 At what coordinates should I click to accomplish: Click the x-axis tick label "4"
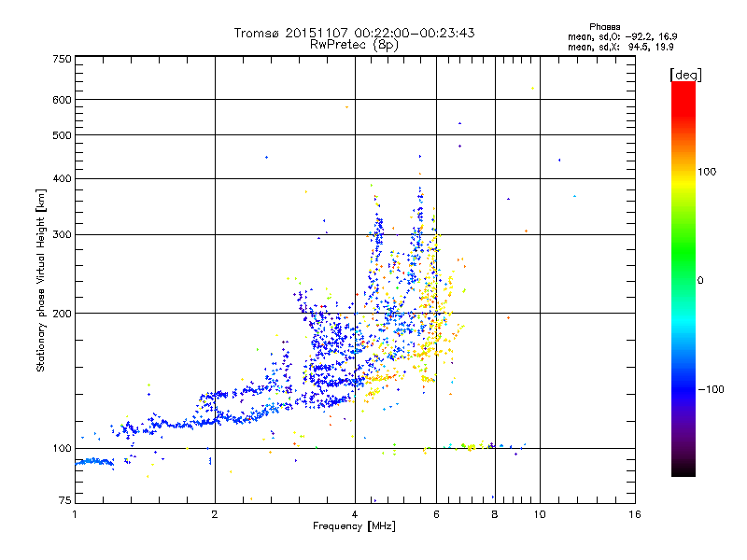355,514
